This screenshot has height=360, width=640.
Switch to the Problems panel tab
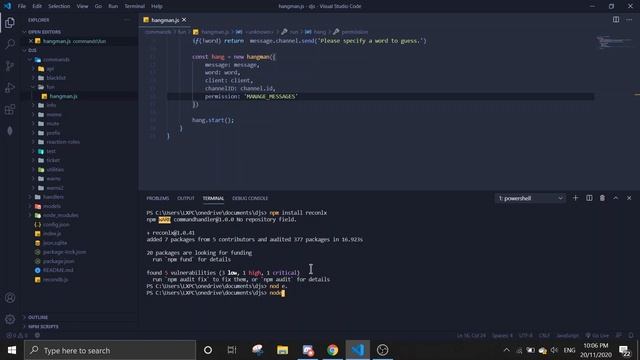[x=158, y=198]
